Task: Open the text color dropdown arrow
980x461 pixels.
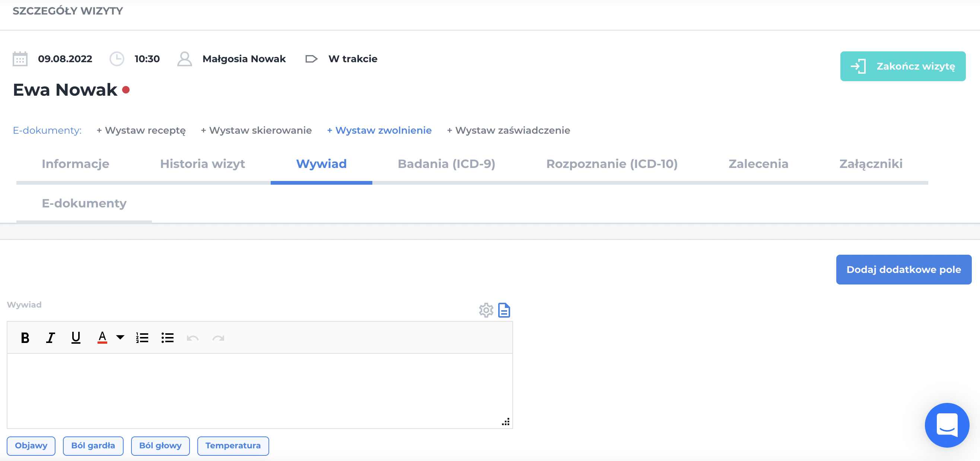Action: coord(120,338)
